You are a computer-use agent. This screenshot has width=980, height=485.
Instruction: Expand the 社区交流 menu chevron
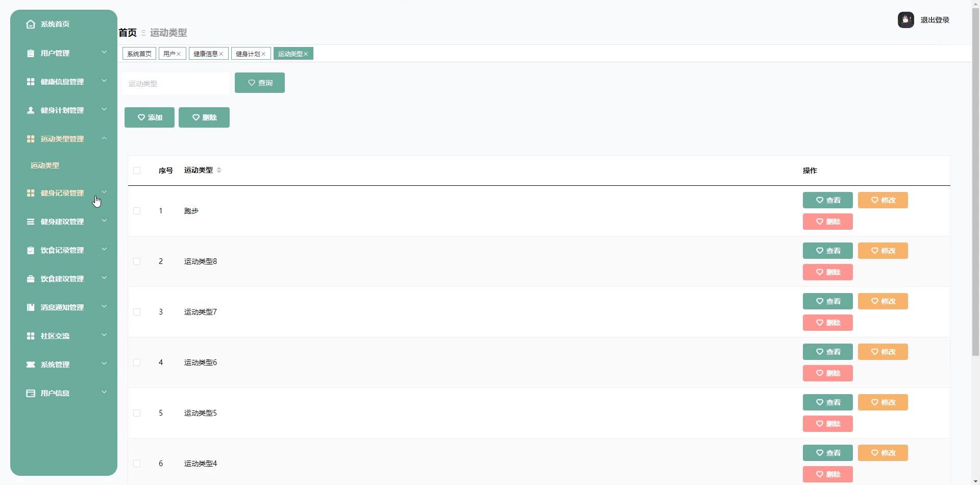(x=104, y=335)
